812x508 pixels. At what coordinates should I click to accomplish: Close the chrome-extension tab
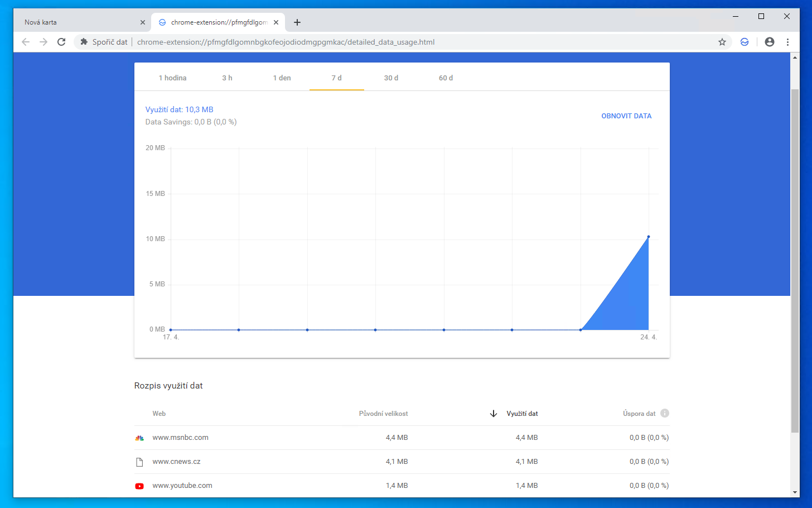pos(276,22)
